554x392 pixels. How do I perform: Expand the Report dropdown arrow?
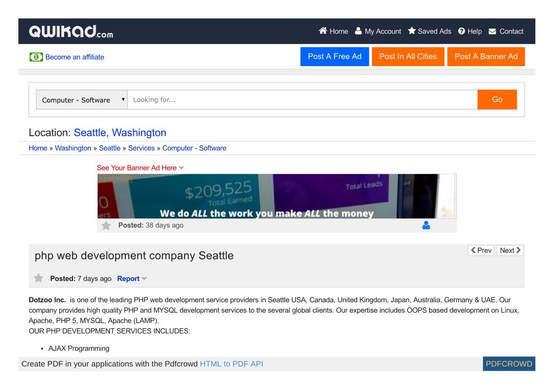pos(144,279)
